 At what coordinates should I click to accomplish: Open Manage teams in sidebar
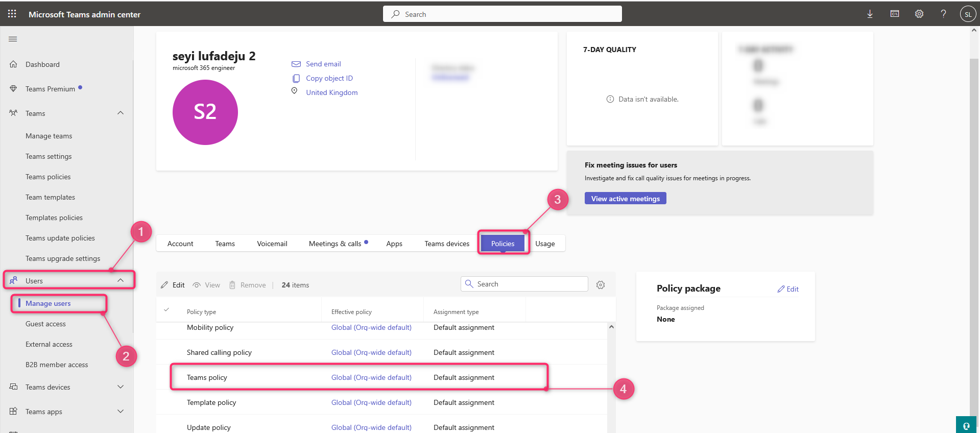click(x=49, y=136)
